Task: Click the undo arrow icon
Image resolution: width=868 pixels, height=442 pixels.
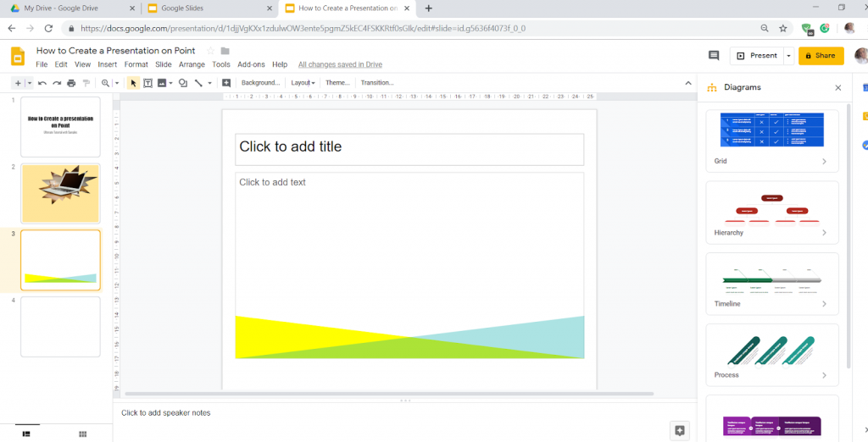Action: (x=42, y=83)
